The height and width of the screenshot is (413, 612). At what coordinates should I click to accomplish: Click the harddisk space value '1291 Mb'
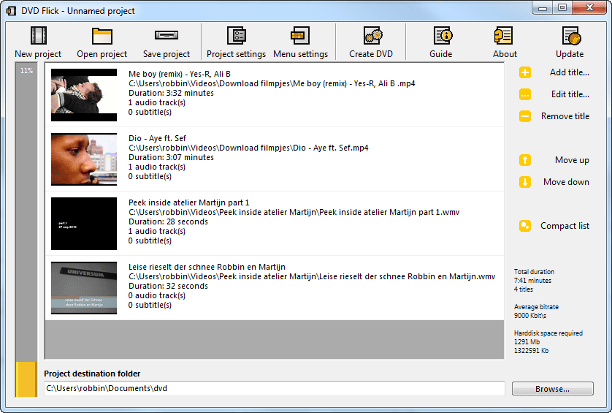coord(527,342)
